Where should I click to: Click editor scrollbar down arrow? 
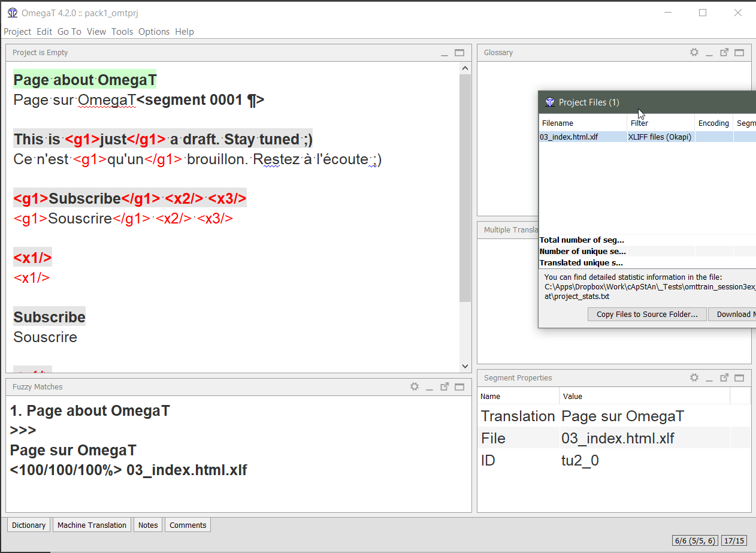(x=465, y=366)
